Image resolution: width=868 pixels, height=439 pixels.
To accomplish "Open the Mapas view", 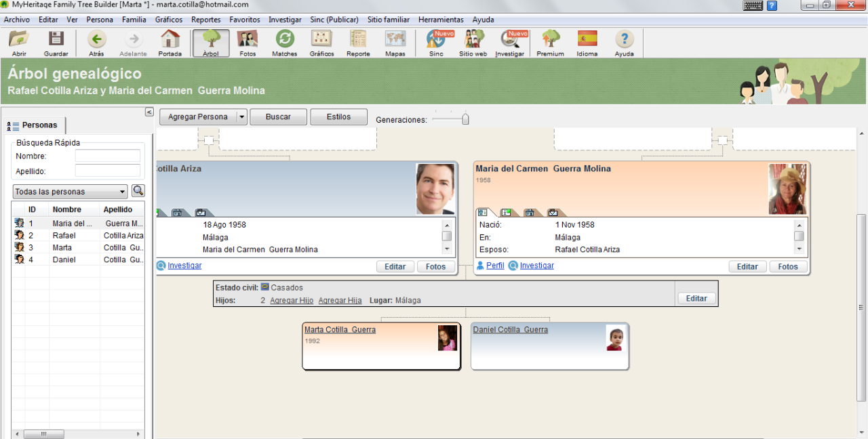I will (395, 43).
